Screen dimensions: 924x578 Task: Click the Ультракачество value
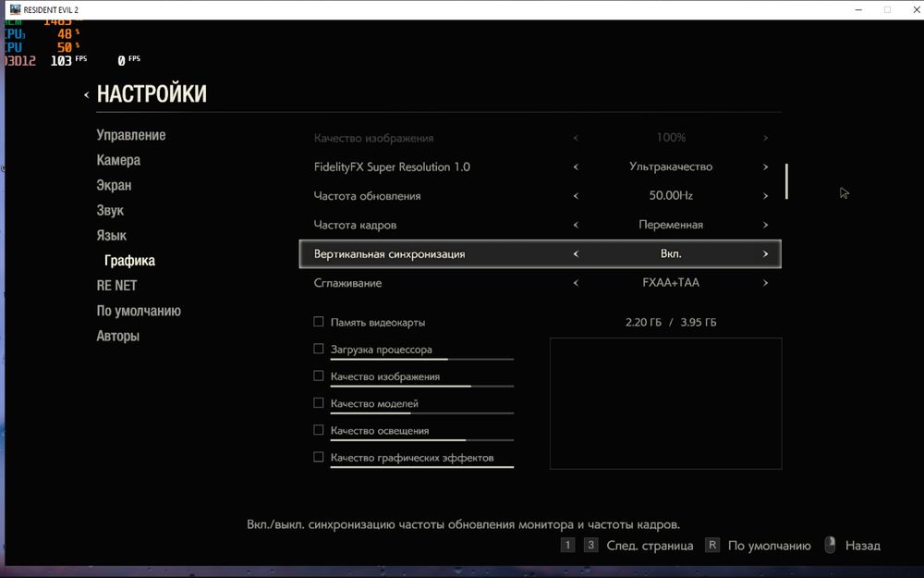pos(671,166)
